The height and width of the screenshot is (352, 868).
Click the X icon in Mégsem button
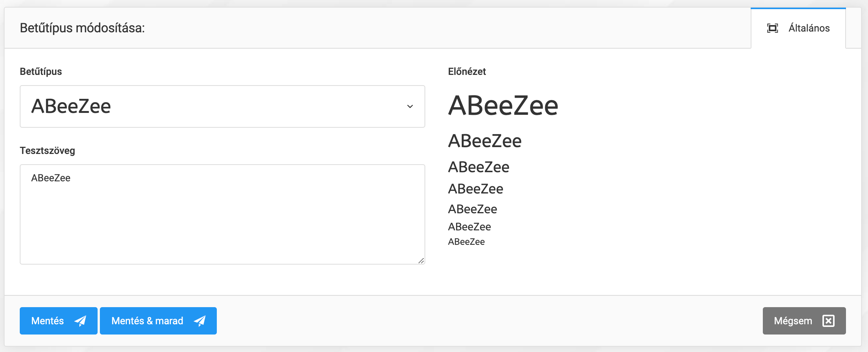828,321
